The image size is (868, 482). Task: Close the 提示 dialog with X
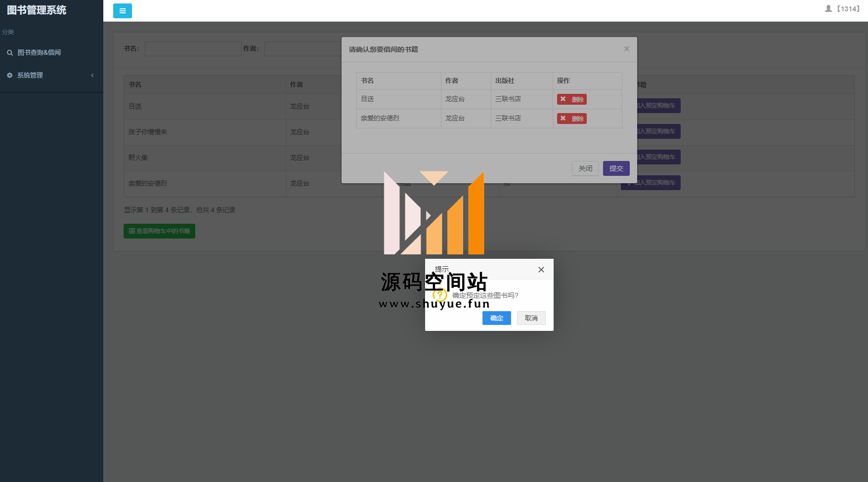pos(541,270)
